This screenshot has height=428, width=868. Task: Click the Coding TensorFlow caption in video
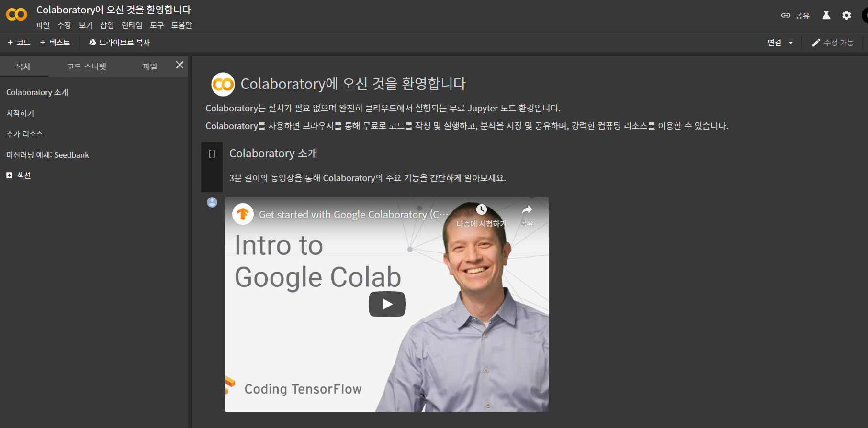point(303,389)
